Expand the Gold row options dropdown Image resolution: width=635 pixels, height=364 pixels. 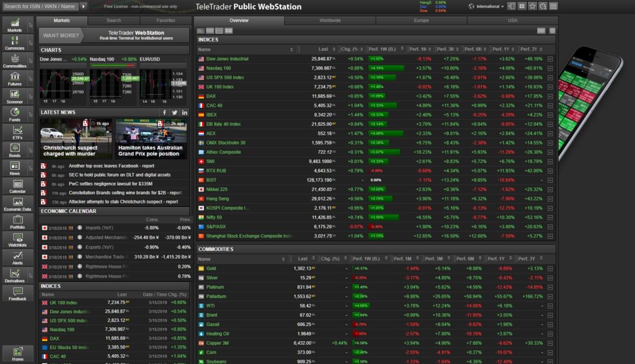point(550,268)
